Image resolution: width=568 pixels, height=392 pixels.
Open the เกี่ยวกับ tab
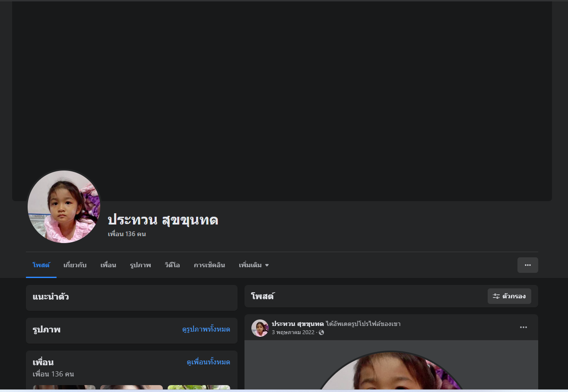[75, 265]
